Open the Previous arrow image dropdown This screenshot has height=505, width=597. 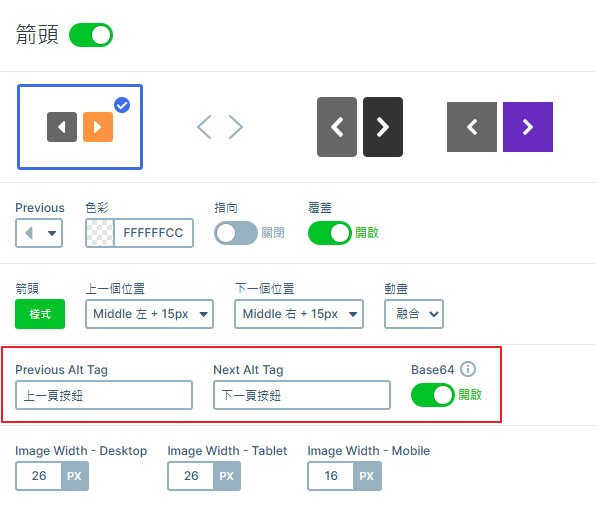[x=39, y=233]
